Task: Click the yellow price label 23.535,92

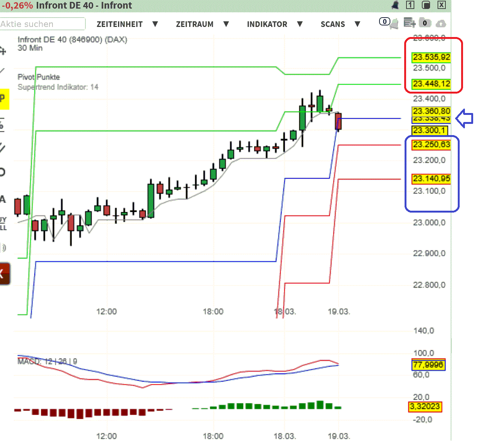Action: point(431,58)
